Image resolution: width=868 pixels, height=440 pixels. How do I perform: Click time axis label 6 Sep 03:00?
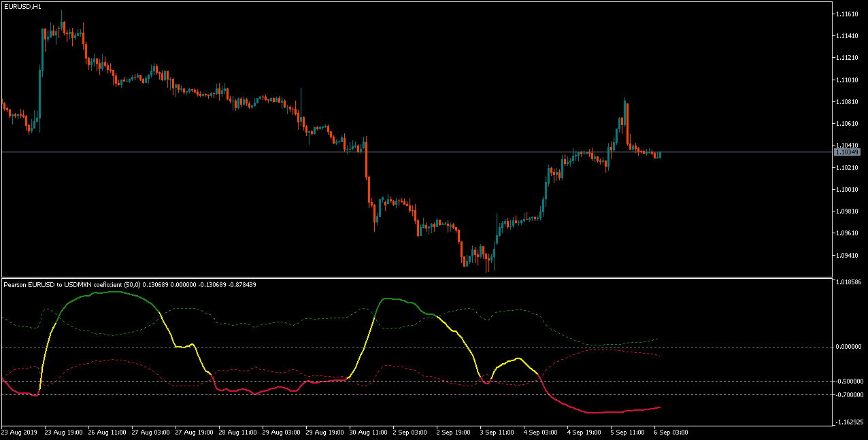672,432
